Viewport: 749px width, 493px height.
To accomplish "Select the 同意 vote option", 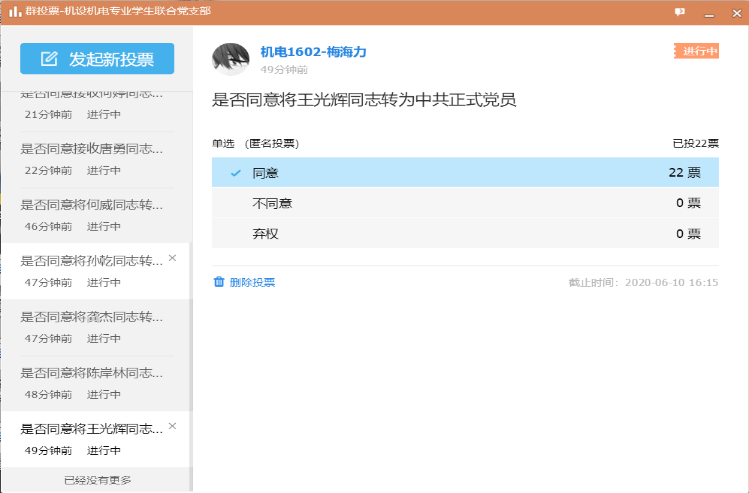I will click(x=465, y=173).
